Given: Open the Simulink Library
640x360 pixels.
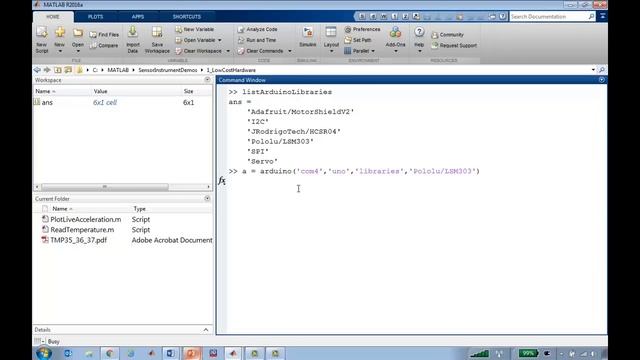Looking at the screenshot, I should [x=307, y=37].
